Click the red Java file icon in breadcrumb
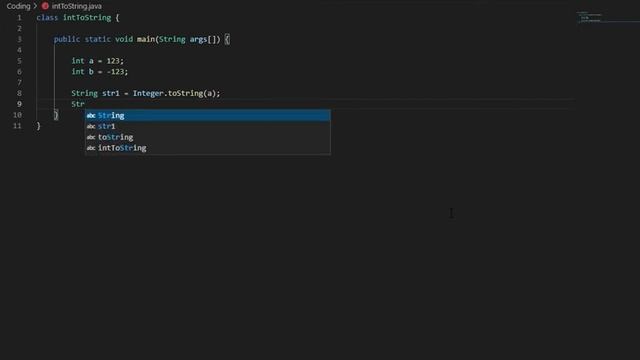This screenshot has width=640, height=360. (x=45, y=6)
